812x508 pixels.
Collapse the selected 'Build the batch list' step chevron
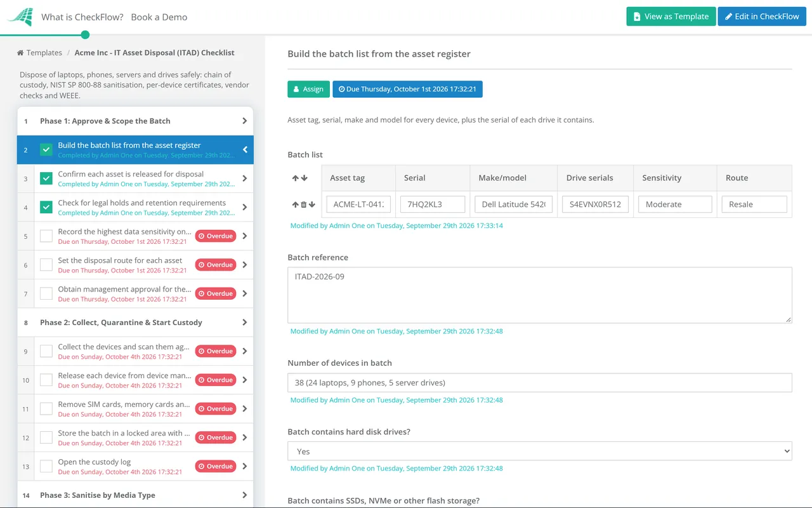coord(245,150)
